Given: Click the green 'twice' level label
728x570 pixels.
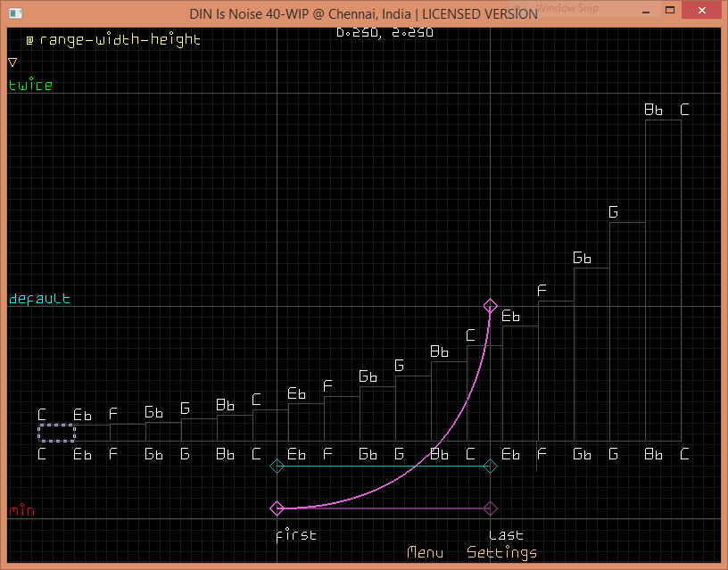Looking at the screenshot, I should (30, 86).
